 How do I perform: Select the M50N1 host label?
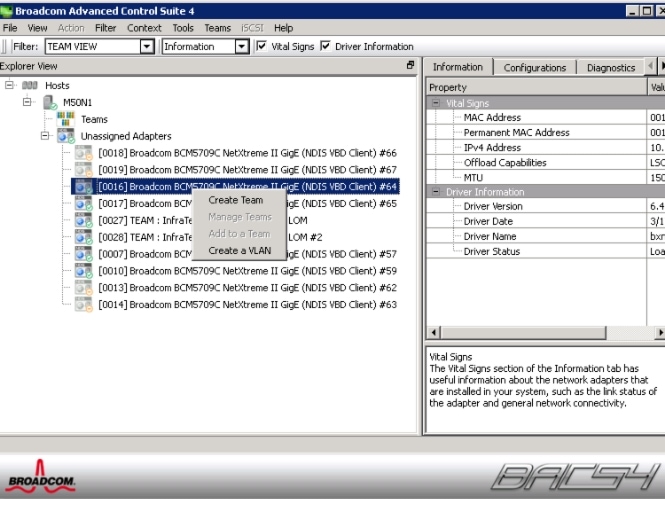pyautogui.click(x=77, y=103)
